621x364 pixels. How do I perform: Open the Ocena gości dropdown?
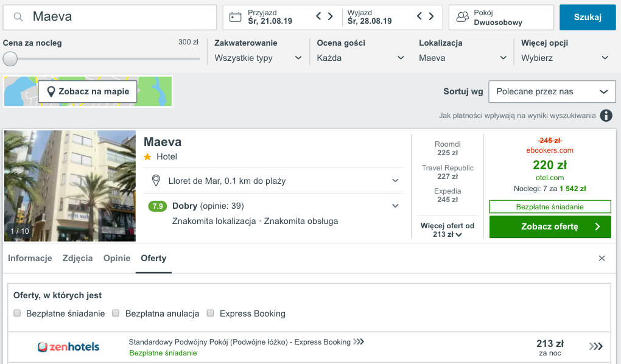point(360,58)
